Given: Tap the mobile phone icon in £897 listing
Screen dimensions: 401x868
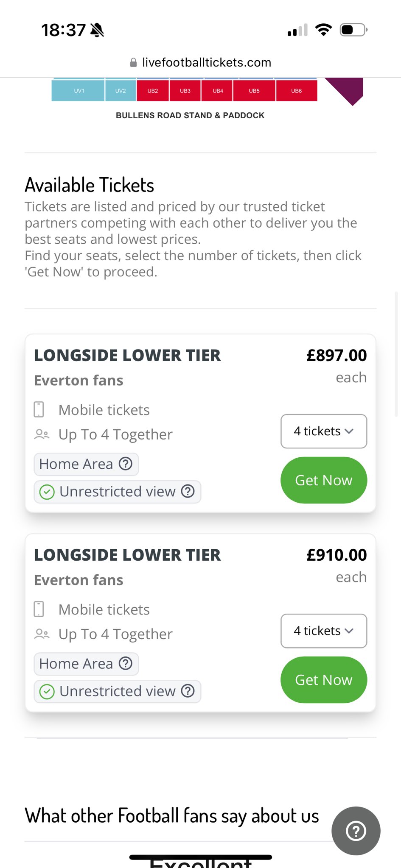Looking at the screenshot, I should tap(39, 409).
